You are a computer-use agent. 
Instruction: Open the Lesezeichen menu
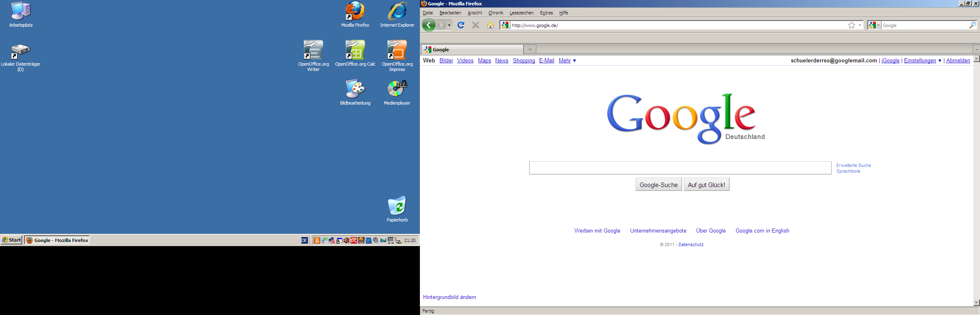[521, 13]
